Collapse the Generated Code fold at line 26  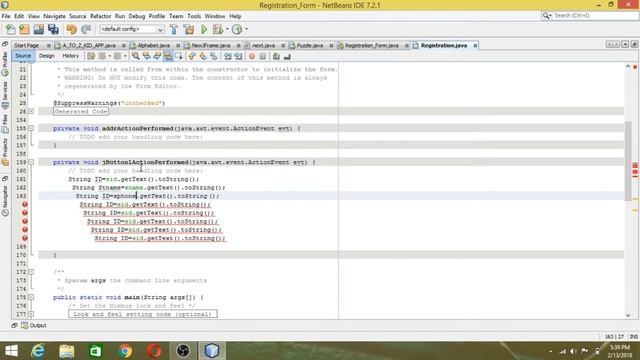click(31, 111)
